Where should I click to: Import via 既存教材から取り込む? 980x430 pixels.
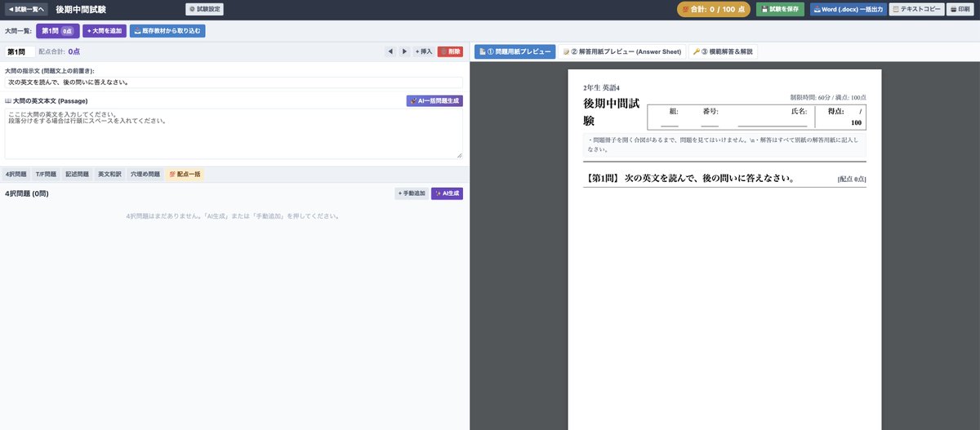point(167,31)
